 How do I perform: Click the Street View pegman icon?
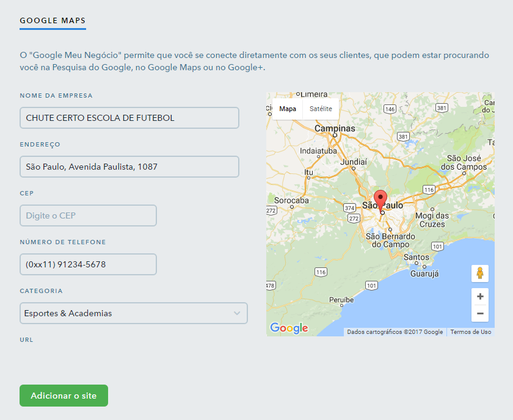(x=480, y=273)
